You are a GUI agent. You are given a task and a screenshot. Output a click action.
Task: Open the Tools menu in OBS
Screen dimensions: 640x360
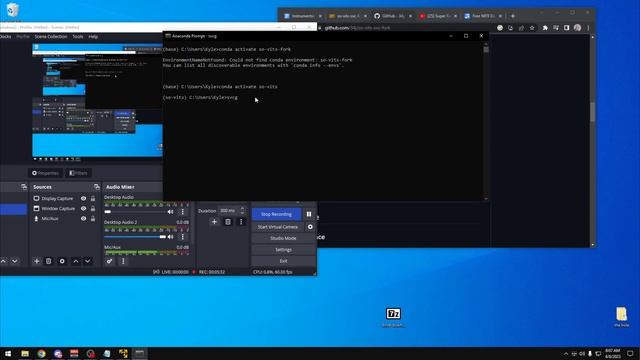(78, 37)
